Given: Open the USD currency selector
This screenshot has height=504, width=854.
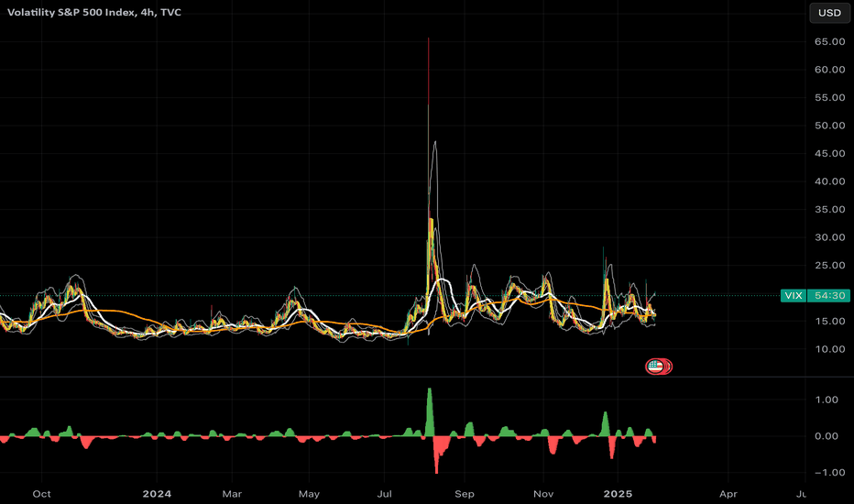Looking at the screenshot, I should pos(829,13).
